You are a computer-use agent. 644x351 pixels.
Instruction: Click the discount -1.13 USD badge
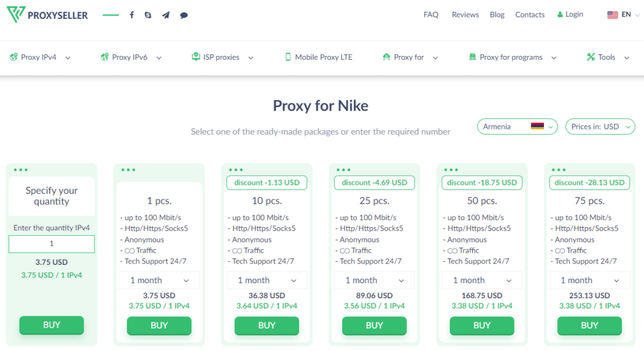[x=267, y=182]
